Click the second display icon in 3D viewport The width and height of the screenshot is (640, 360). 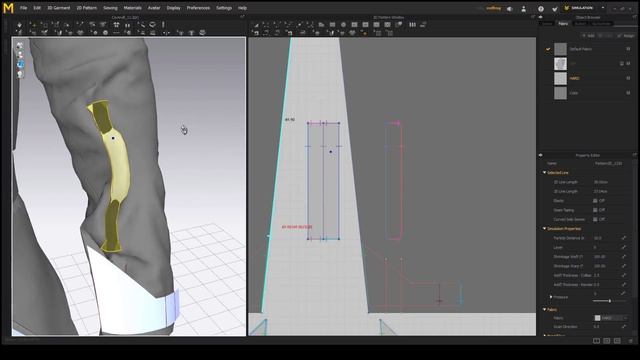20,55
